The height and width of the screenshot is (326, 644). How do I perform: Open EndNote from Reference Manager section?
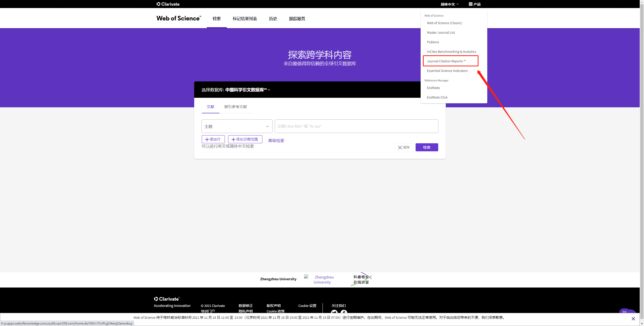433,88
